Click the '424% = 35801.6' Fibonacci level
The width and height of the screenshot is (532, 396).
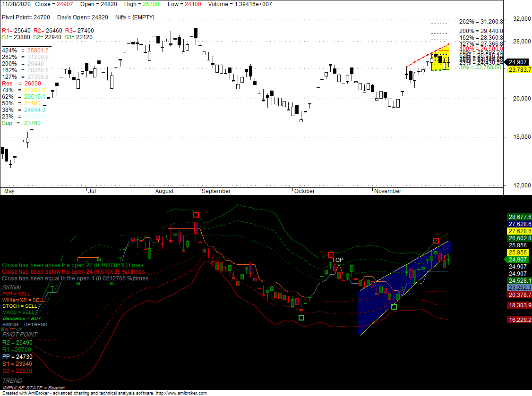(x=25, y=51)
